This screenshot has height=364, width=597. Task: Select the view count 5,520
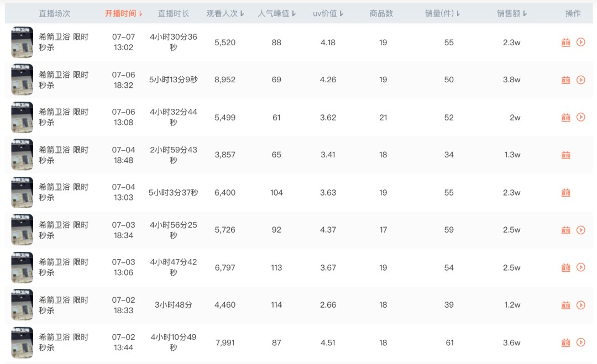(x=225, y=42)
